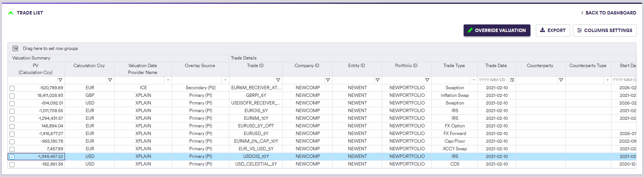Click the Entity ID filter funnel icon
Viewport: 644px width, 177px height.
click(377, 80)
